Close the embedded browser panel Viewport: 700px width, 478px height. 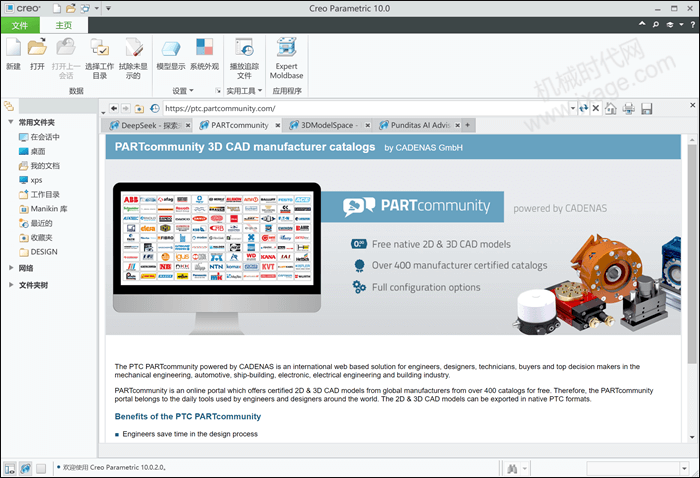coord(692,105)
